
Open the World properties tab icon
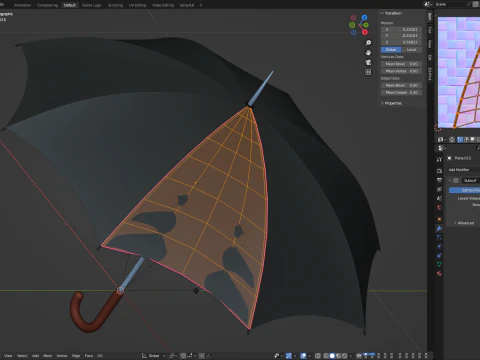pos(439,207)
